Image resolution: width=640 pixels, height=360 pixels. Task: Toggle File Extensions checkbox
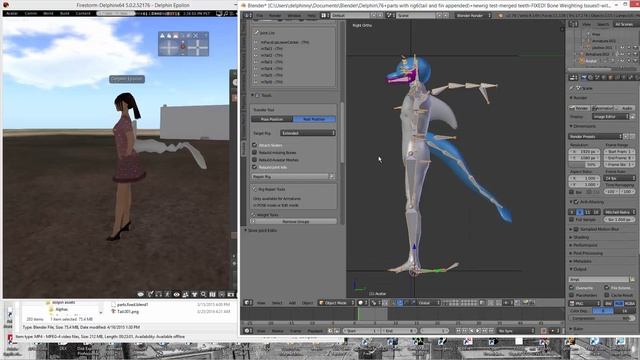tap(607, 288)
